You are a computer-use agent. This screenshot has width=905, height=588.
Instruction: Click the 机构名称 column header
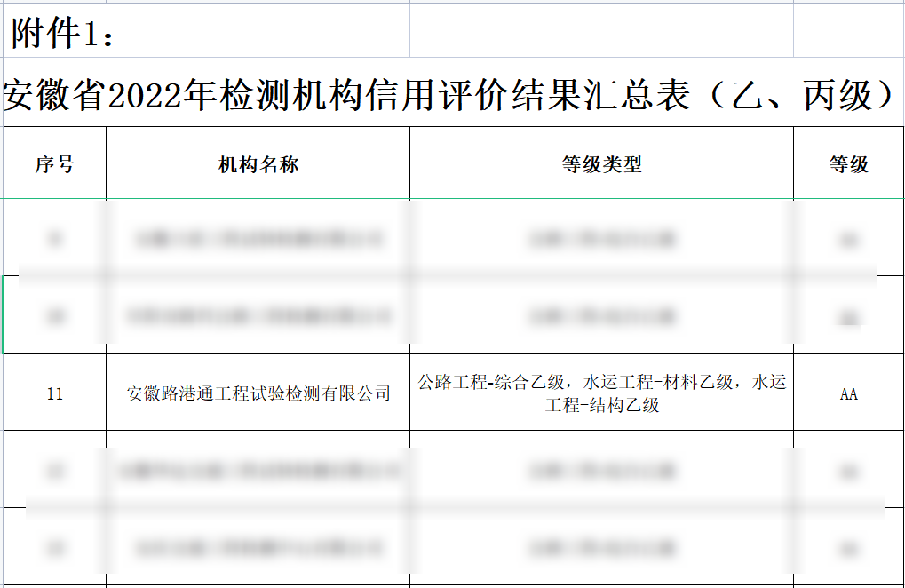click(258, 163)
